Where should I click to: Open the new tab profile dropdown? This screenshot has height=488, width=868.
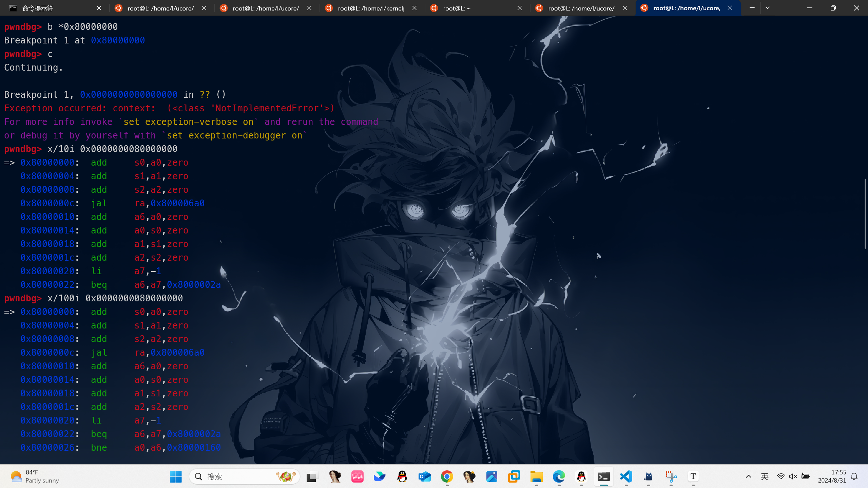(768, 8)
